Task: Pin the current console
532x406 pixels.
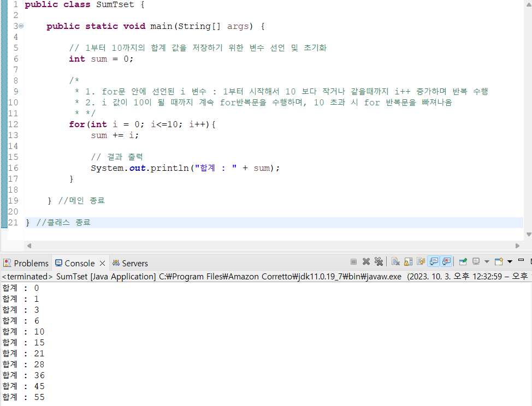Action: coord(463,261)
